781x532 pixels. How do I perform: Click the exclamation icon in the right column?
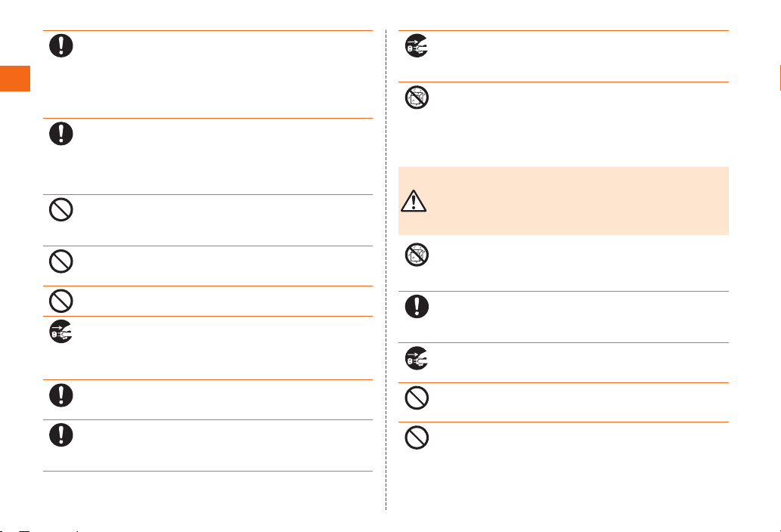point(417,307)
